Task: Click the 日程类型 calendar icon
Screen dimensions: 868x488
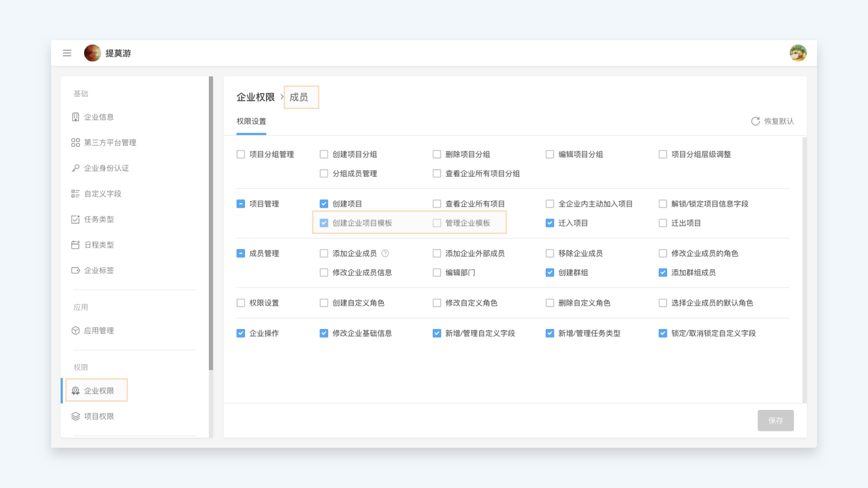Action: 75,245
